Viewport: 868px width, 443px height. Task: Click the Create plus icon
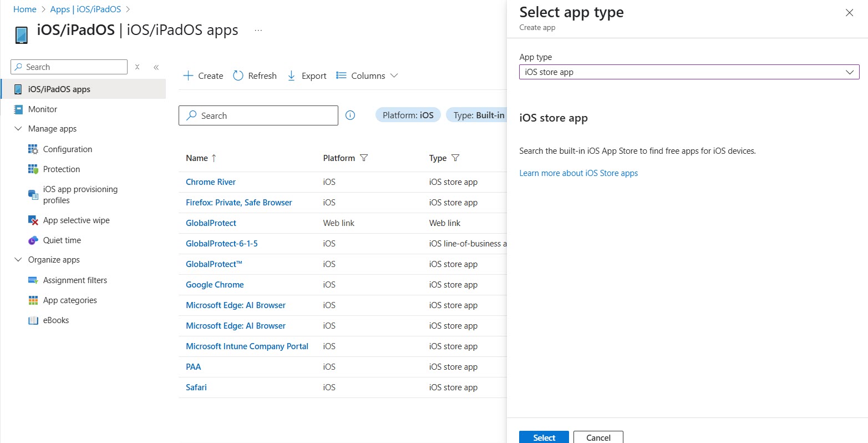coord(189,75)
